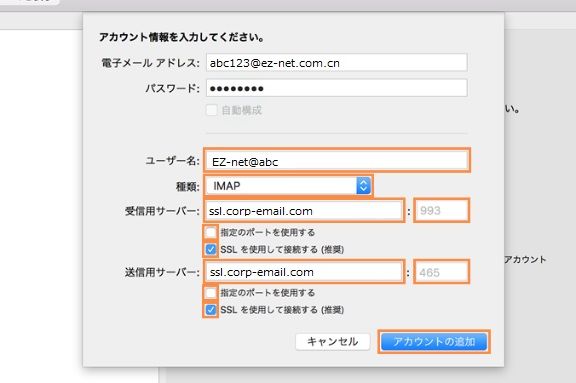Enable 指定のポートを使用する under incoming server
The image size is (576, 383).
[211, 232]
